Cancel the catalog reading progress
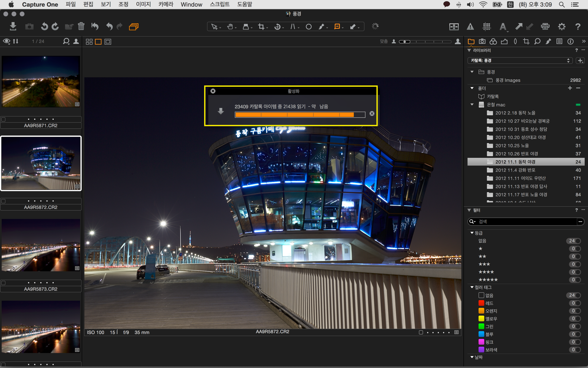 372,113
